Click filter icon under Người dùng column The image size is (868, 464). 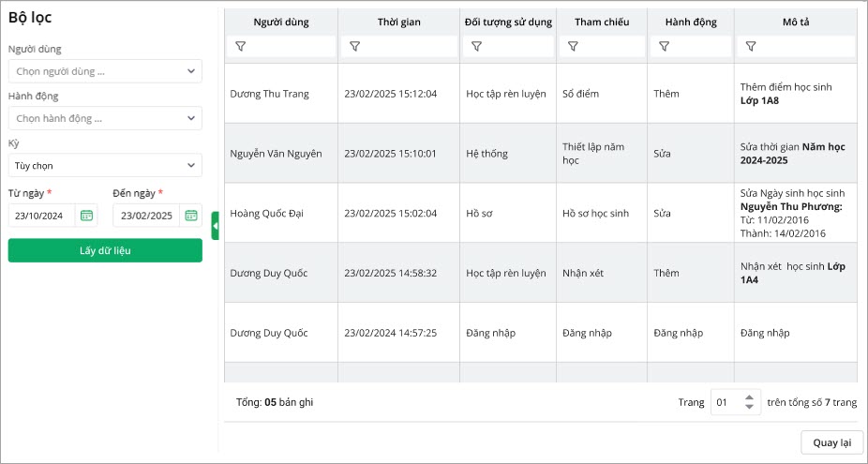click(x=241, y=46)
